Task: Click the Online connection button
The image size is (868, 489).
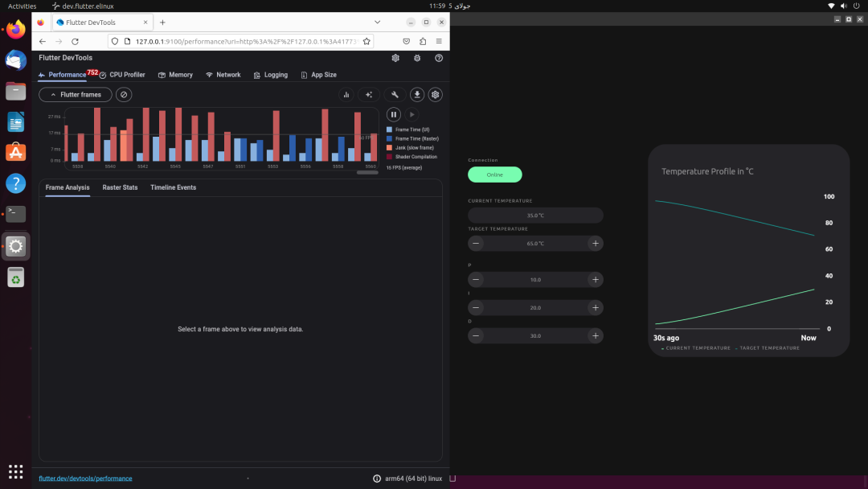Action: 495,175
